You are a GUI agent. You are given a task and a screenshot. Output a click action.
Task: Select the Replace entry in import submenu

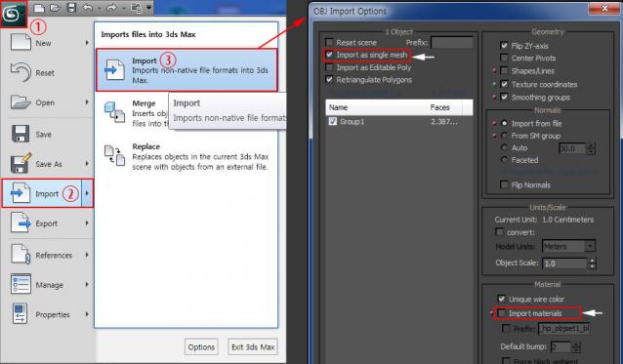click(187, 156)
